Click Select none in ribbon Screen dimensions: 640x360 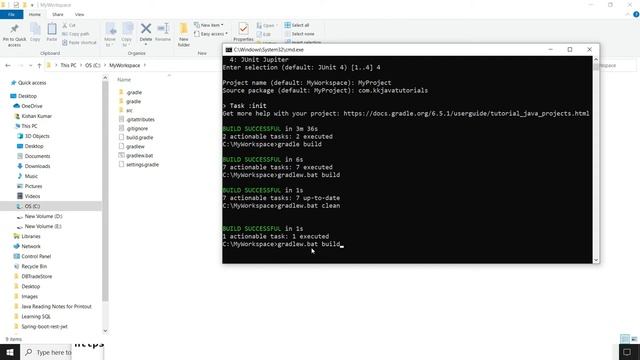tap(299, 34)
